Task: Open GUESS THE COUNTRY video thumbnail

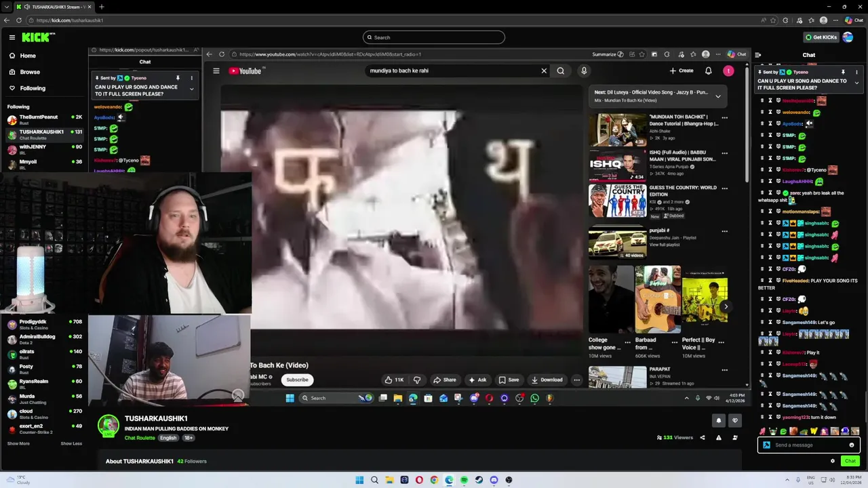Action: coord(617,201)
